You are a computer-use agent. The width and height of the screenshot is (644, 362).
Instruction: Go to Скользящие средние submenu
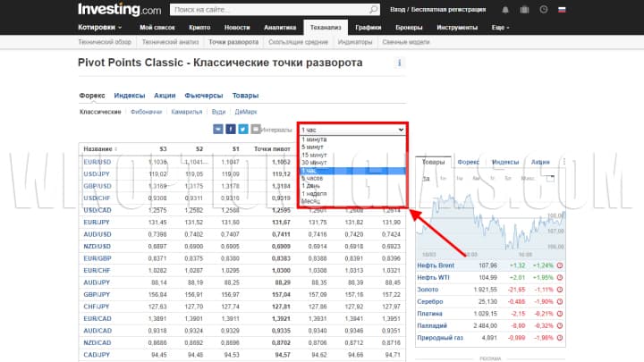[x=298, y=42]
